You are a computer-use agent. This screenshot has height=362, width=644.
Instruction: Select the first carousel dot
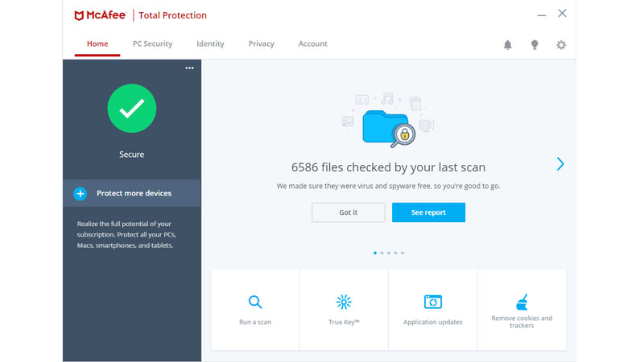tap(375, 253)
